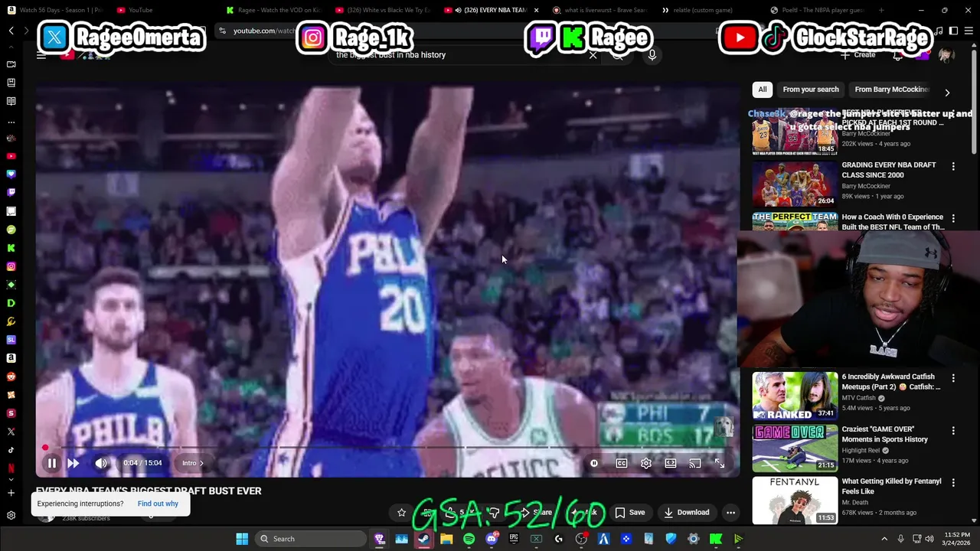980x551 pixels.
Task: Show hidden system tray icons
Action: point(884,539)
